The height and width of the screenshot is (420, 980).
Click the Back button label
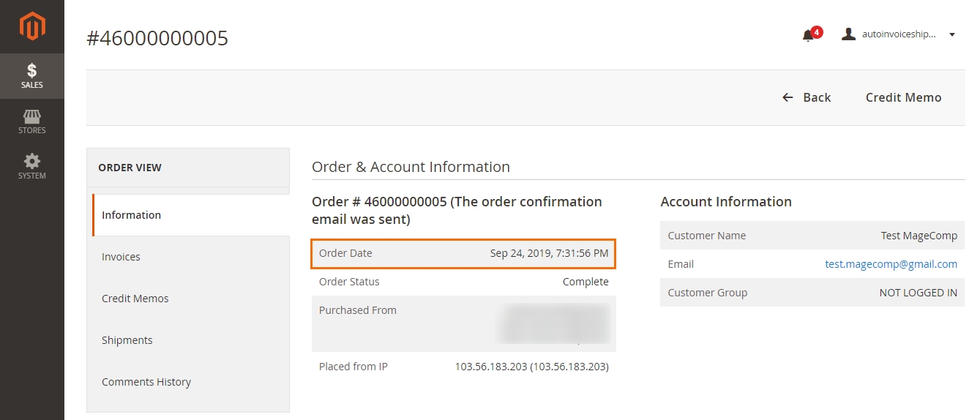tap(817, 97)
